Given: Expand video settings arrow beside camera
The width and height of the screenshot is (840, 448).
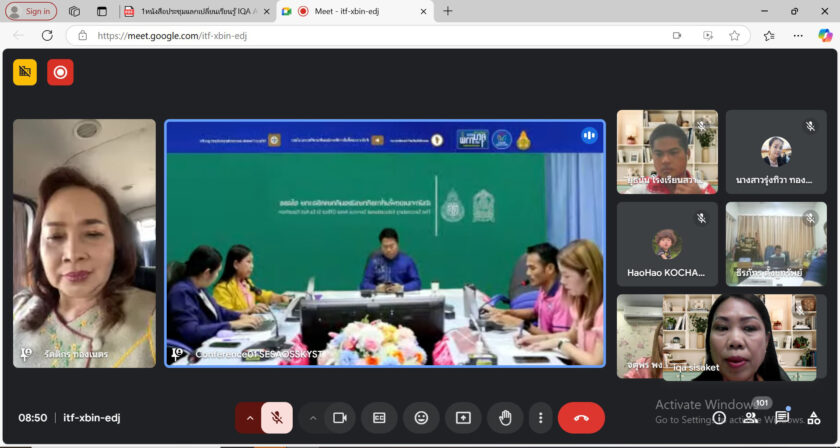Looking at the screenshot, I should point(313,418).
